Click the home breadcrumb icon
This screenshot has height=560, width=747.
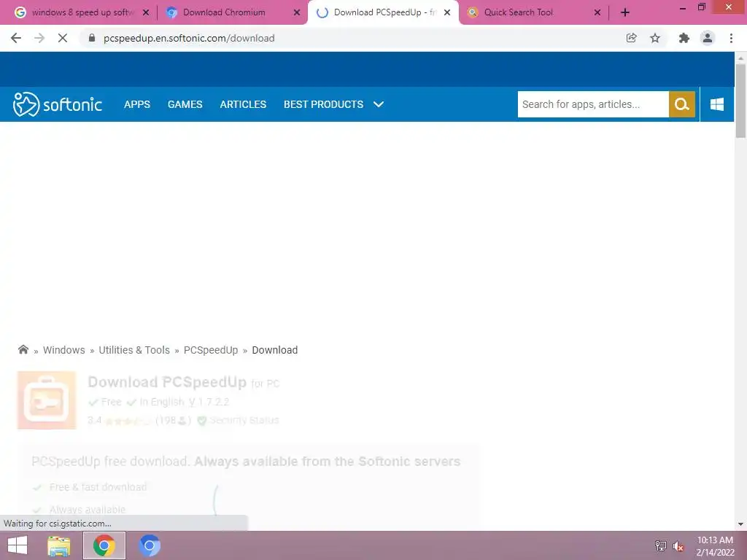(x=23, y=349)
